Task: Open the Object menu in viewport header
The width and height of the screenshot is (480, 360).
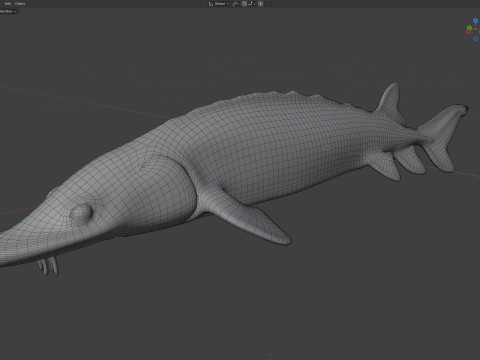Action: tap(20, 4)
